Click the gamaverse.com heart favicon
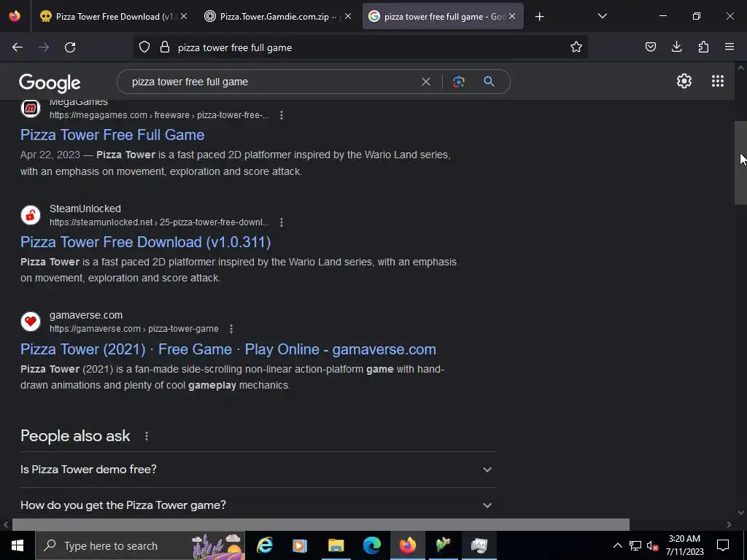Image resolution: width=747 pixels, height=560 pixels. [31, 322]
